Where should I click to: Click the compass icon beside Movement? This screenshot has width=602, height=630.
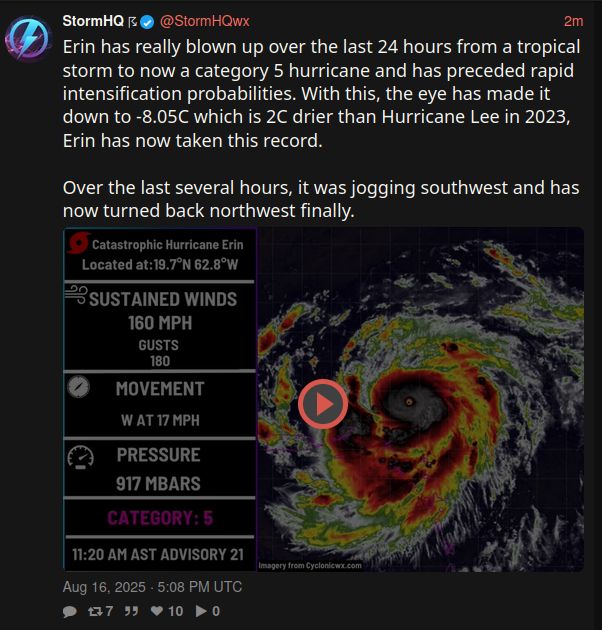click(79, 387)
